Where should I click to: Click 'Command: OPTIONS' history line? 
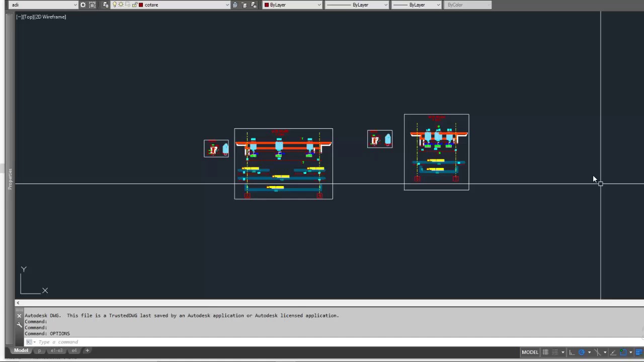click(x=47, y=334)
